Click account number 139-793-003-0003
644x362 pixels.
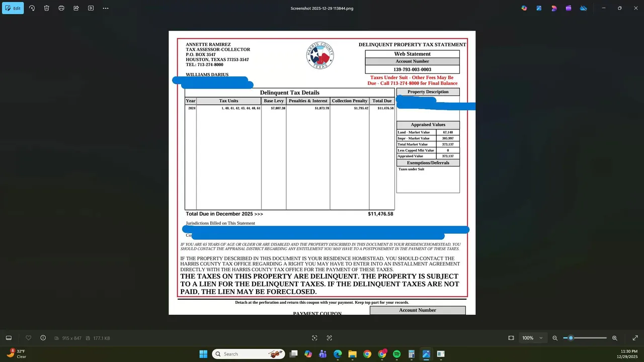(x=412, y=69)
